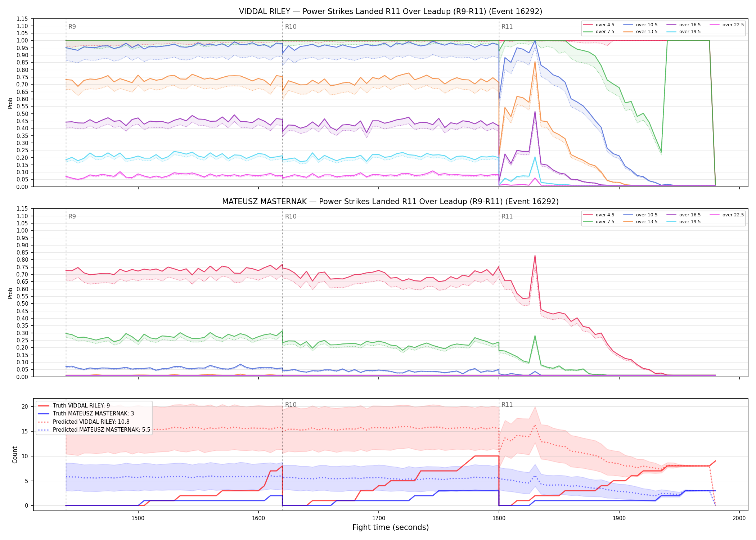
Task: Click the 1.15 tick on Riley chart y-axis
Action: (x=22, y=19)
